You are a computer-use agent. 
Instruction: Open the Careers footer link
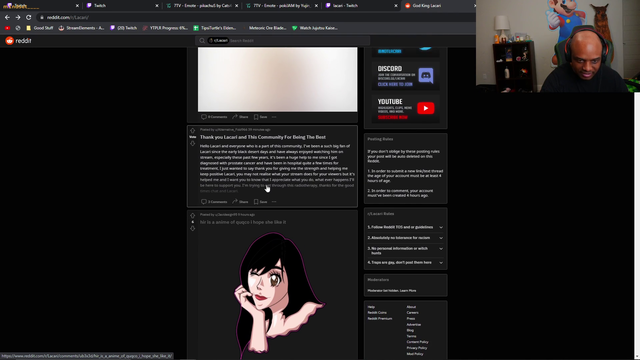pyautogui.click(x=412, y=313)
